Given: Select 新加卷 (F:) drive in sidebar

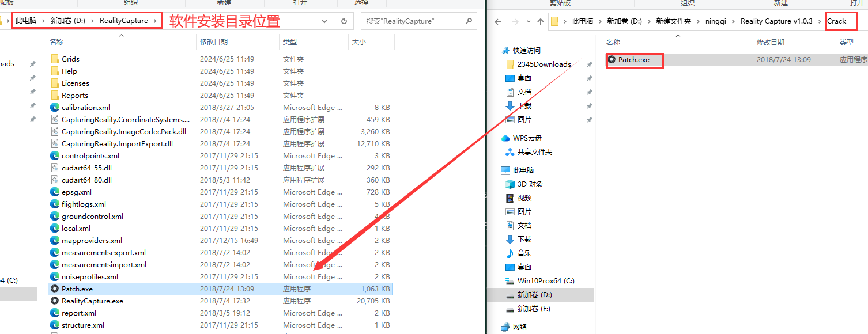Looking at the screenshot, I should click(533, 308).
